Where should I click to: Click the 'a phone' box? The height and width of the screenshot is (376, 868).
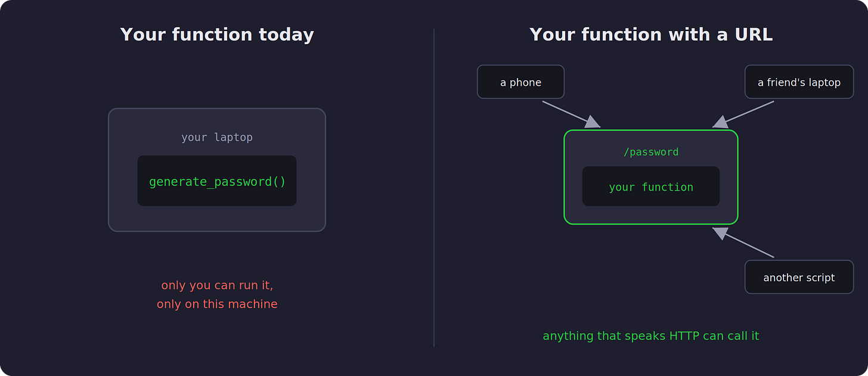[x=520, y=82]
